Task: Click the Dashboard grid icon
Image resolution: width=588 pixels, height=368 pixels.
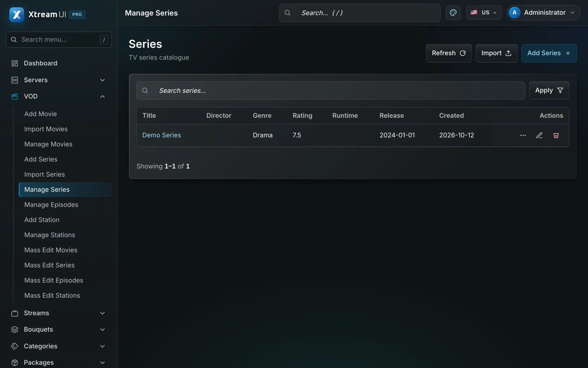Action: click(15, 63)
